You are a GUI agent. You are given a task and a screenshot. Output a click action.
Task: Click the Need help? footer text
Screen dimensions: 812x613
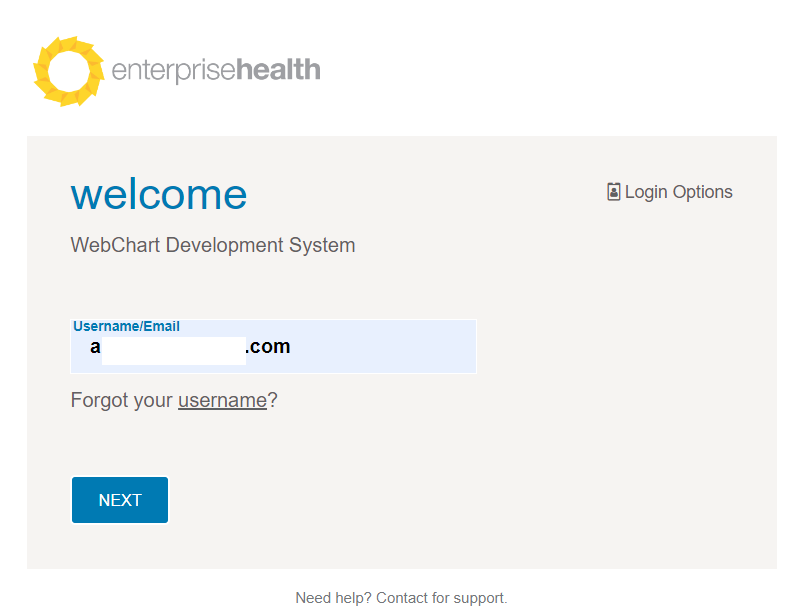[334, 598]
